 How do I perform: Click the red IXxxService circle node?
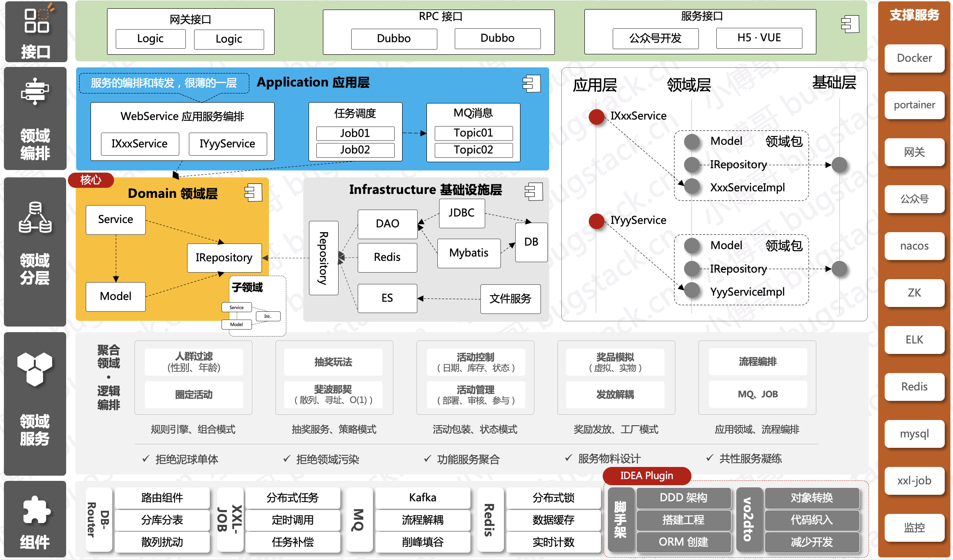click(597, 117)
